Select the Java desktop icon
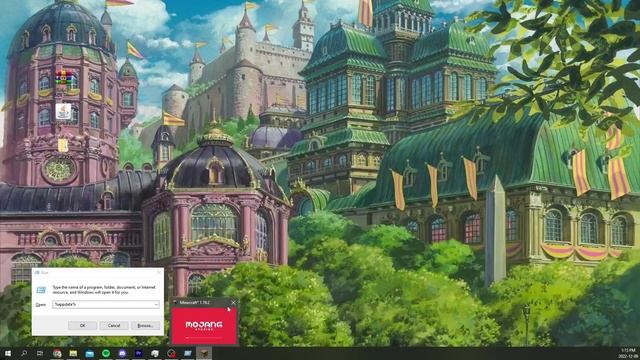The height and width of the screenshot is (360, 640). pyautogui.click(x=63, y=111)
